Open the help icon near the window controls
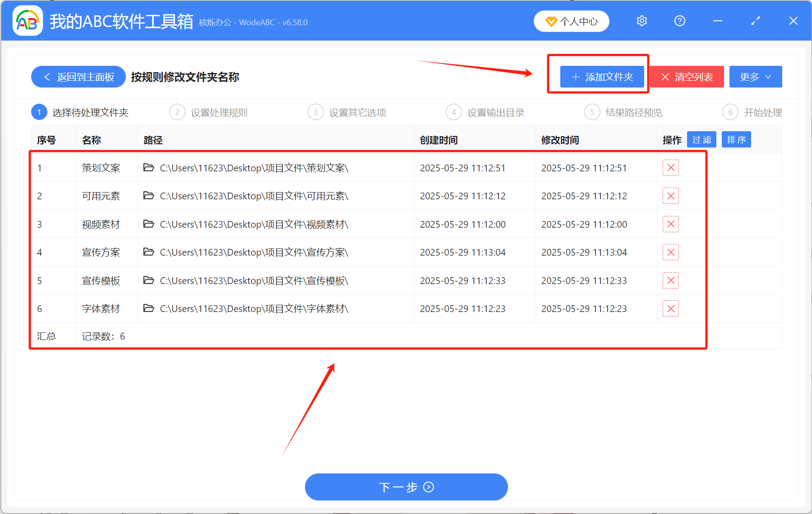Screen dimensions: 812x514 click(679, 21)
